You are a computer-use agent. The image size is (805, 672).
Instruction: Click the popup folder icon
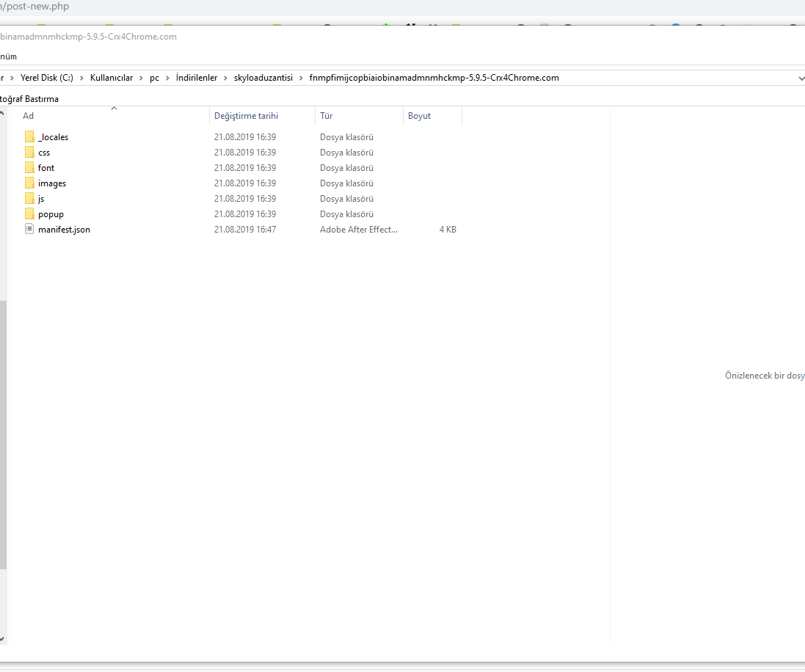[x=29, y=214]
